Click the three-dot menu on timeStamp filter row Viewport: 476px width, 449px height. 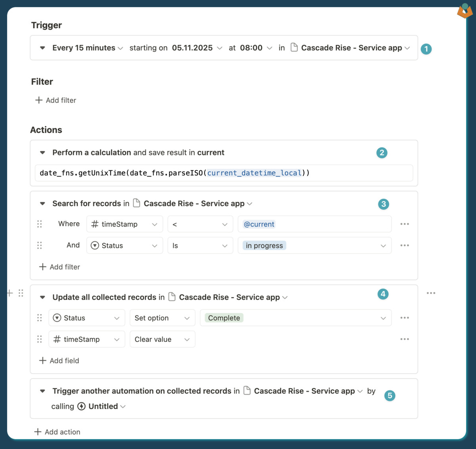[404, 224]
